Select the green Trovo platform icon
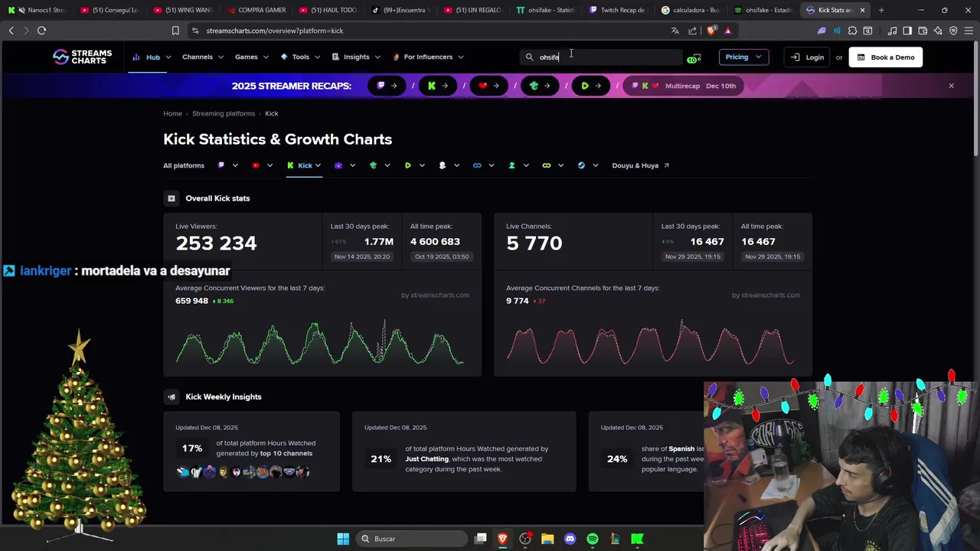 (x=373, y=165)
